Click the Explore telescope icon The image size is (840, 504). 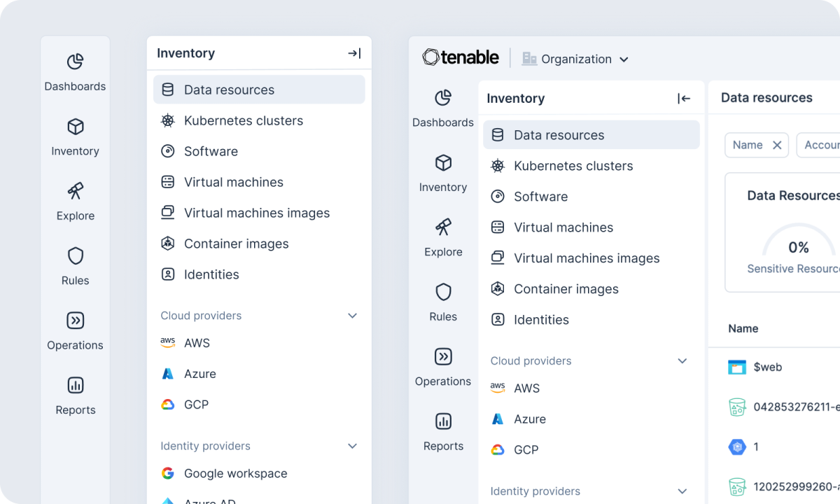click(x=443, y=227)
